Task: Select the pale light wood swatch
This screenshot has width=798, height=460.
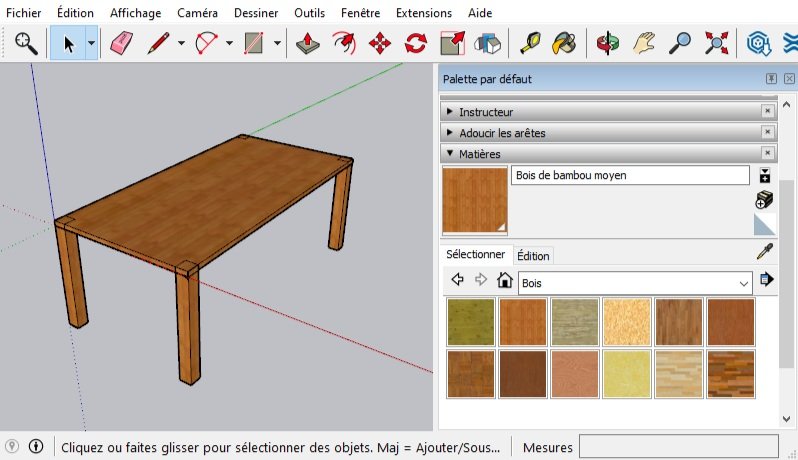Action: (x=626, y=322)
